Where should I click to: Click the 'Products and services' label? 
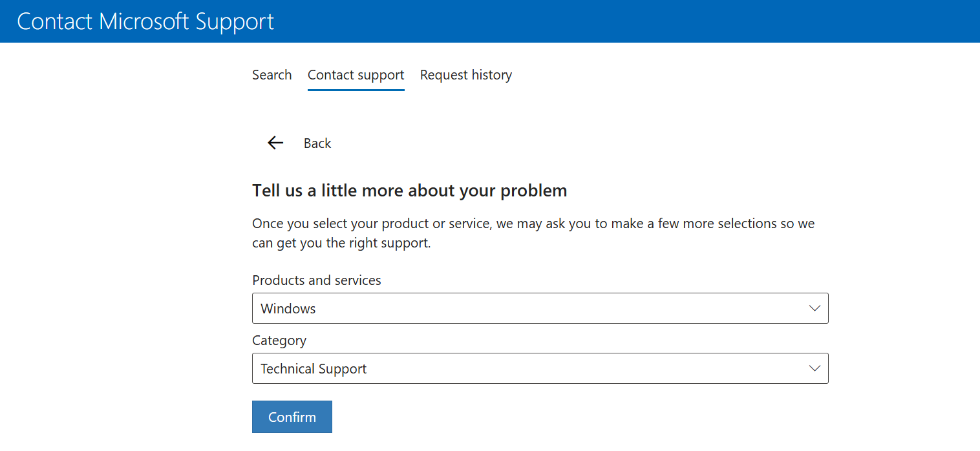[x=317, y=280]
